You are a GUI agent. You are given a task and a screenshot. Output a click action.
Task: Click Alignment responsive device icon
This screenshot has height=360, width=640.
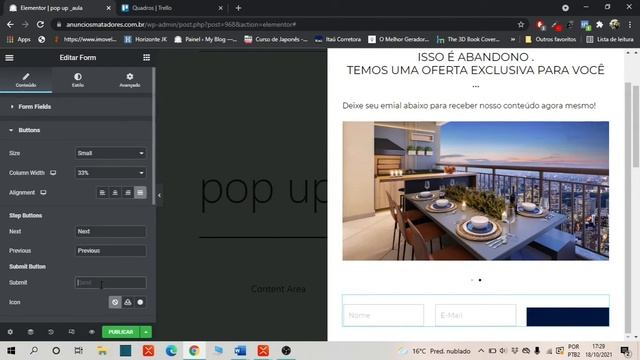(x=43, y=192)
